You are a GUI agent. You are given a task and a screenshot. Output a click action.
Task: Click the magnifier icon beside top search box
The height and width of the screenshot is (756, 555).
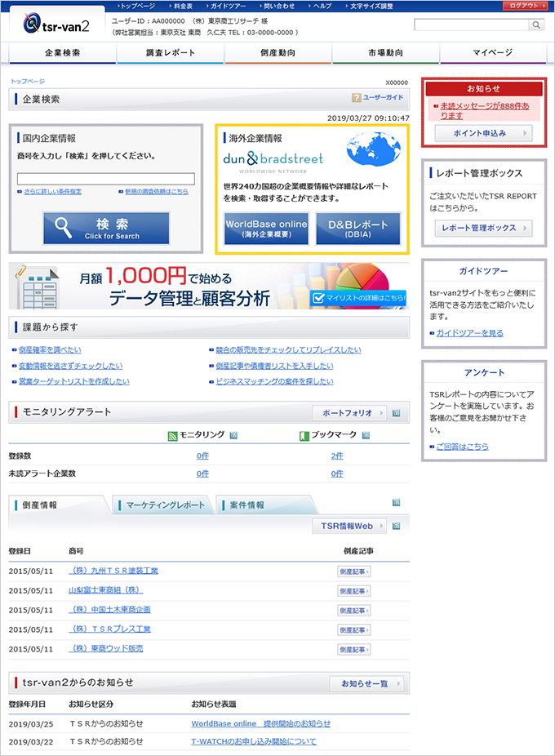(x=536, y=25)
